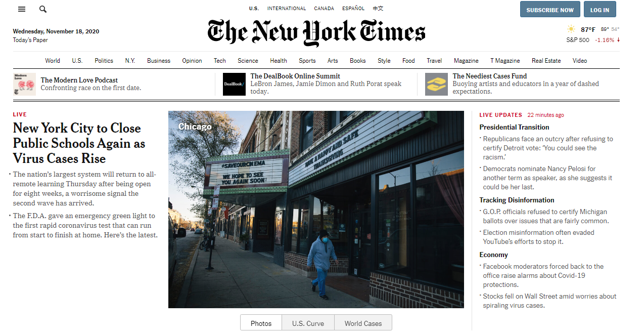This screenshot has width=644, height=333.
Task: Click the S&P 500 -1.16% value
Action: point(605,40)
